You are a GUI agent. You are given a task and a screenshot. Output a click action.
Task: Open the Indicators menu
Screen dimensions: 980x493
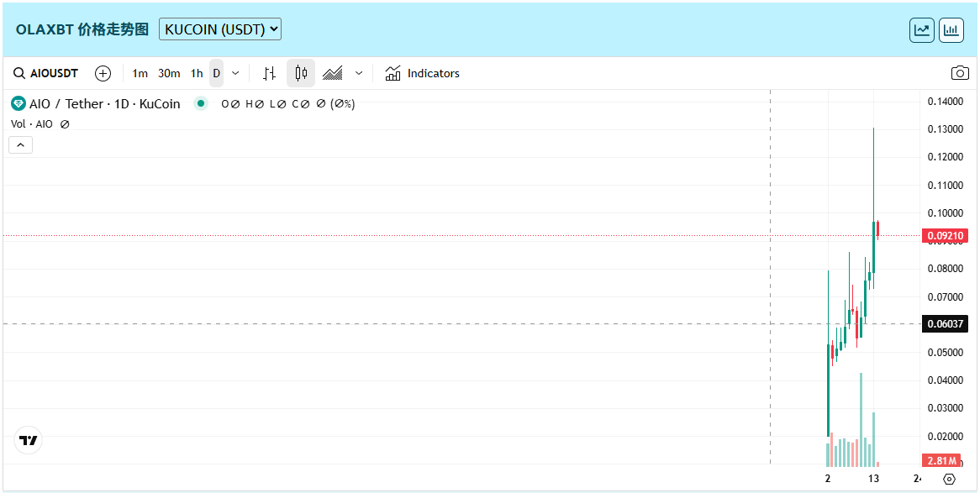coord(423,73)
